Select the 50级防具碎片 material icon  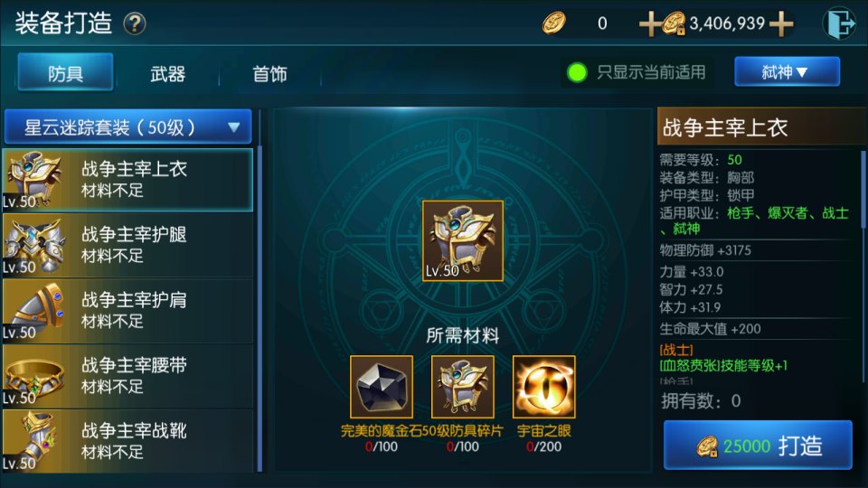pos(463,387)
